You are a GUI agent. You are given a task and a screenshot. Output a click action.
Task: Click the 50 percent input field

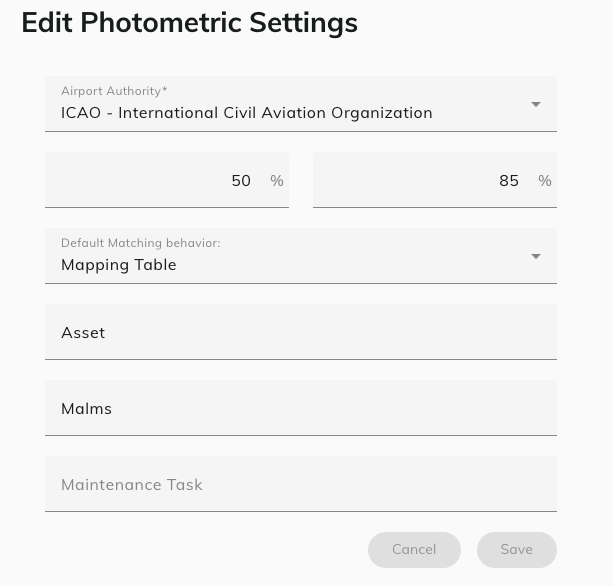(x=160, y=181)
